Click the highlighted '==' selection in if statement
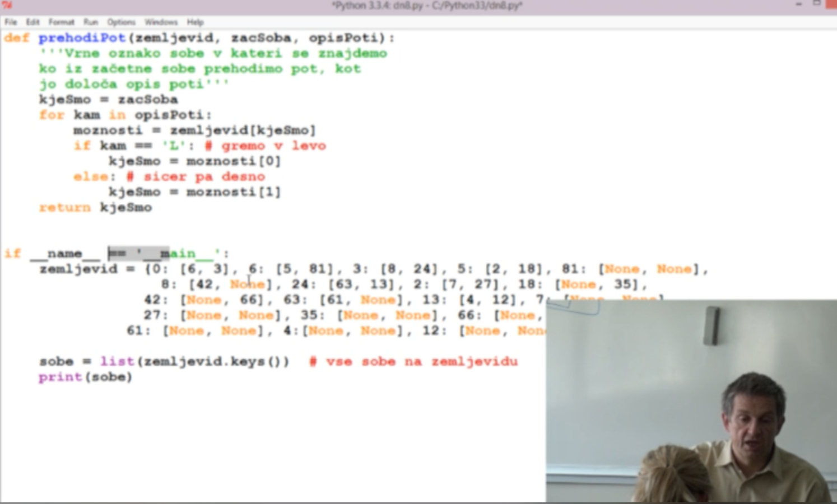This screenshot has height=504, width=837. (117, 254)
